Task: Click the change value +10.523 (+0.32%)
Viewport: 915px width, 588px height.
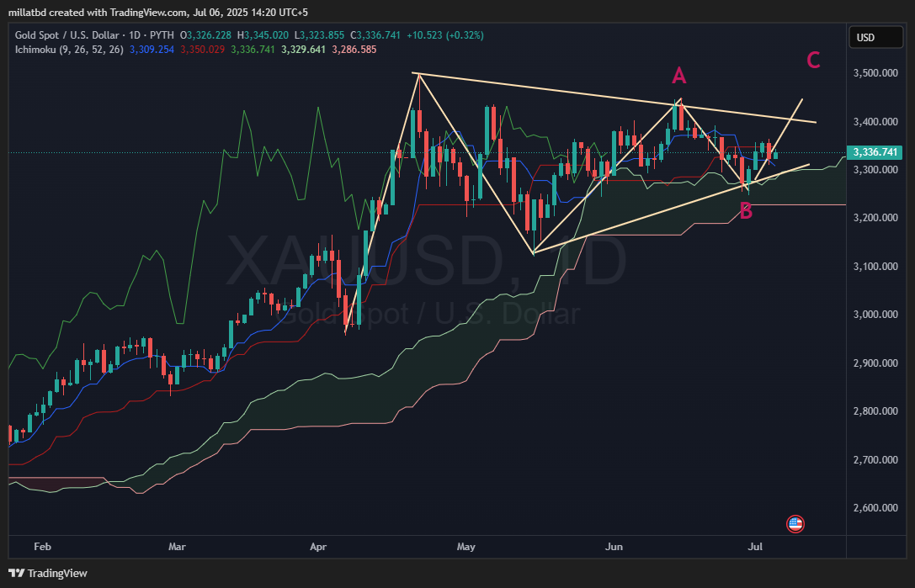Action: (x=445, y=35)
